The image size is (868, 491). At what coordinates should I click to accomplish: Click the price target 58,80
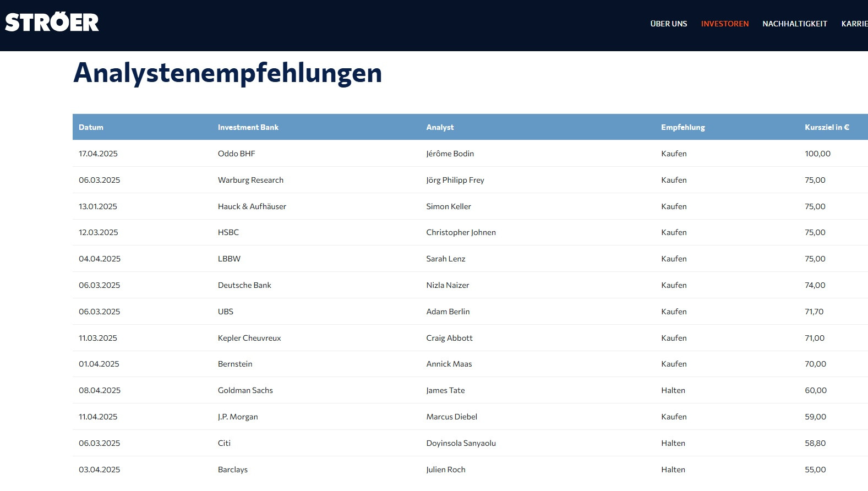[815, 443]
